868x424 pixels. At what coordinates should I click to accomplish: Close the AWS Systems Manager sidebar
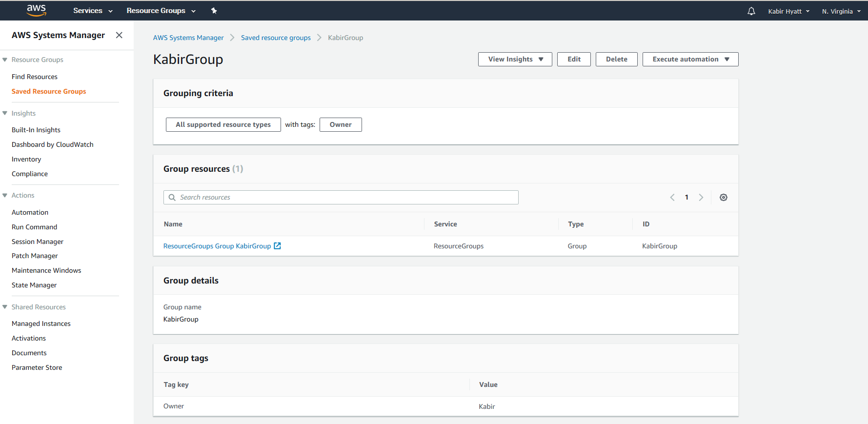point(119,35)
